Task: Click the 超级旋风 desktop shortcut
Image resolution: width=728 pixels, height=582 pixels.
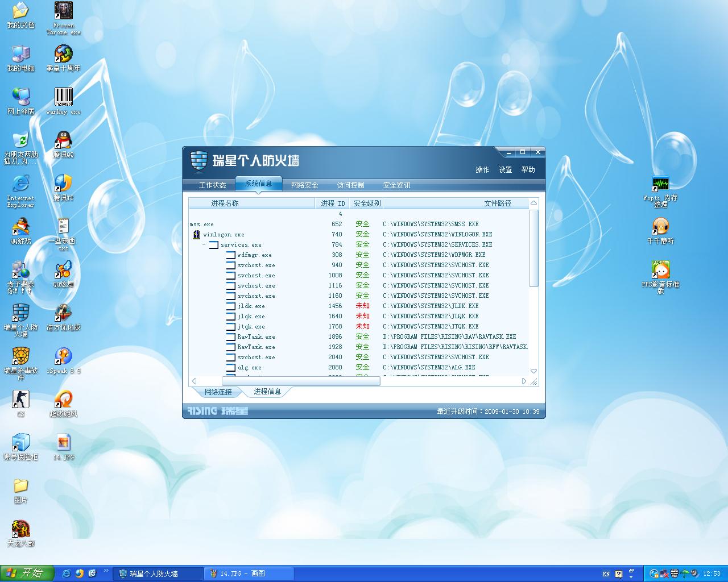Action: click(x=63, y=404)
